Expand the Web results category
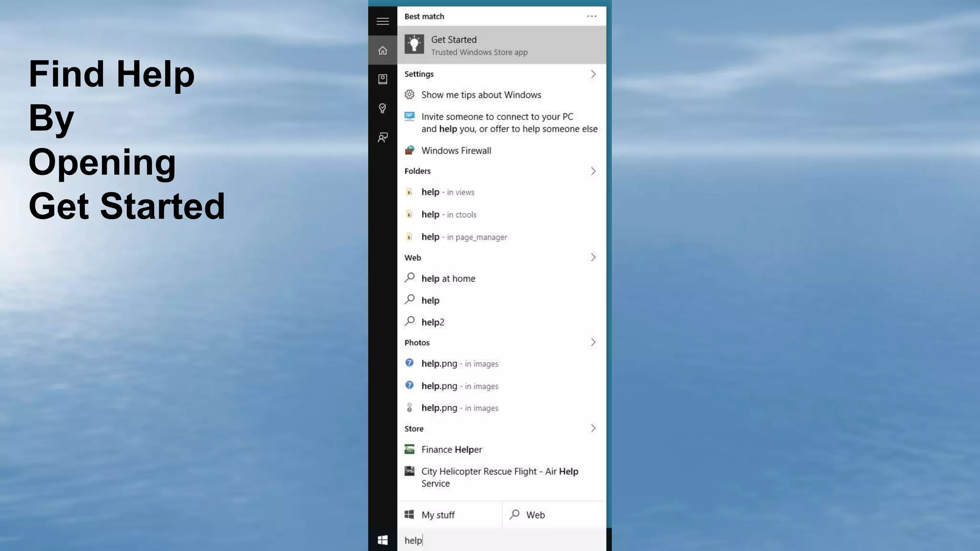Viewport: 980px width, 551px height. [593, 257]
